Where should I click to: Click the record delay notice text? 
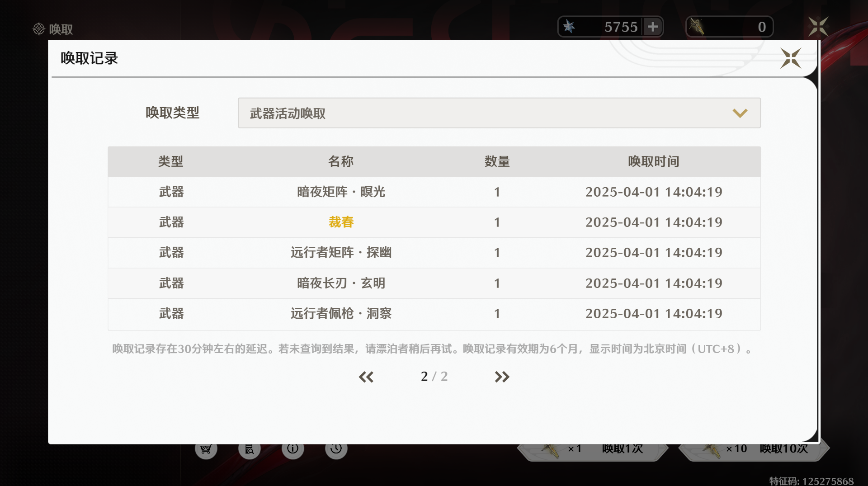pos(433,349)
